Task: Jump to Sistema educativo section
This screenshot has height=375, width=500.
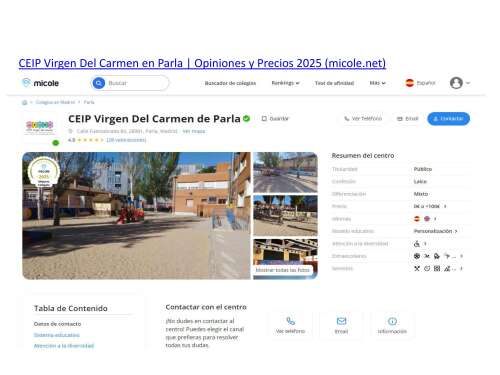Action: 57,335
